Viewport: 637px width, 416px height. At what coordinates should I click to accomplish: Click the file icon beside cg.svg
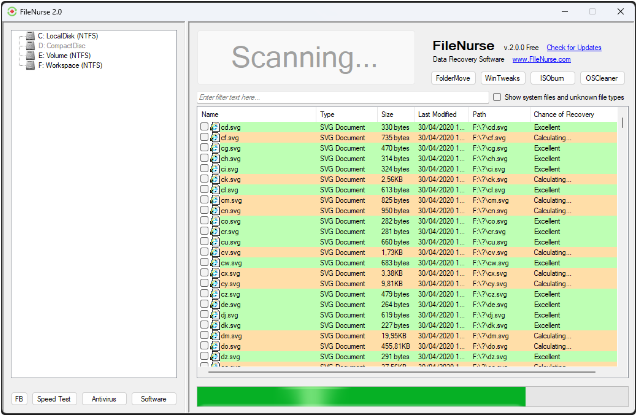pyautogui.click(x=215, y=148)
